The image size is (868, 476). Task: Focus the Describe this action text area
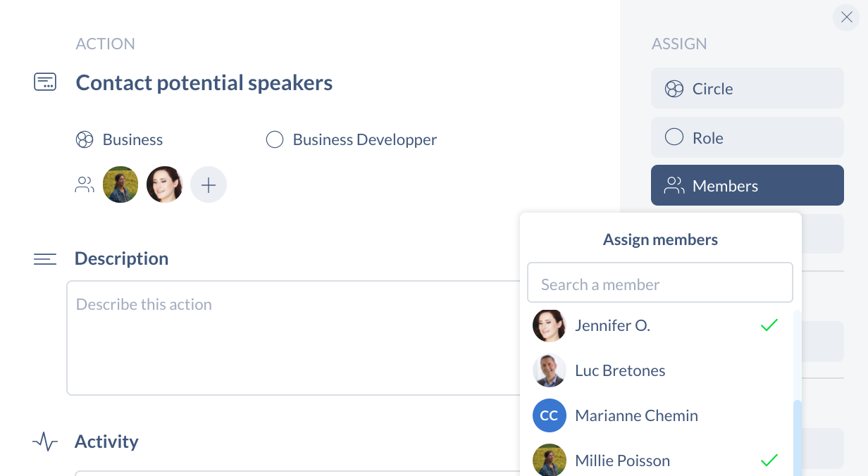[x=294, y=338]
